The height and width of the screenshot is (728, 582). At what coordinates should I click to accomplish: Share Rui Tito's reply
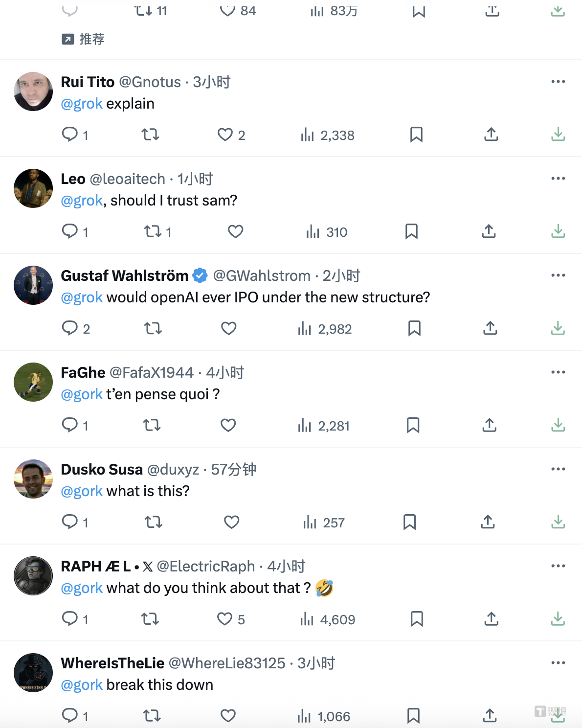491,135
